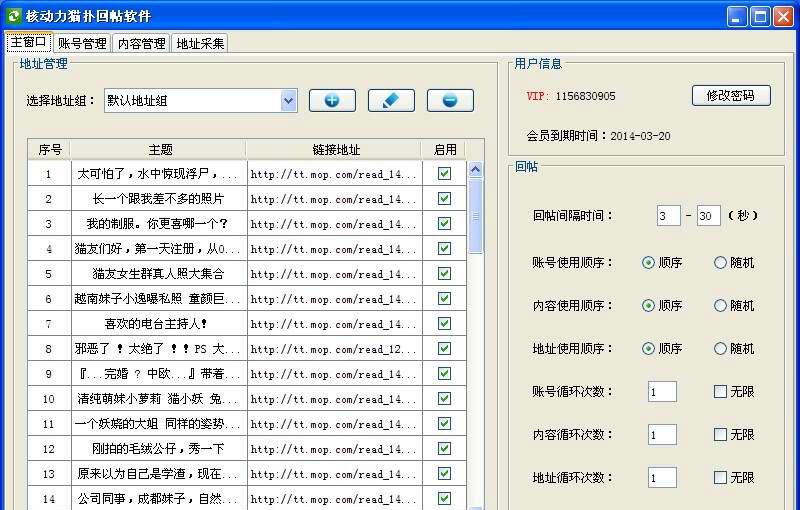Close the 核动力猫扑回帖软件 window
800x510 pixels.
(783, 17)
